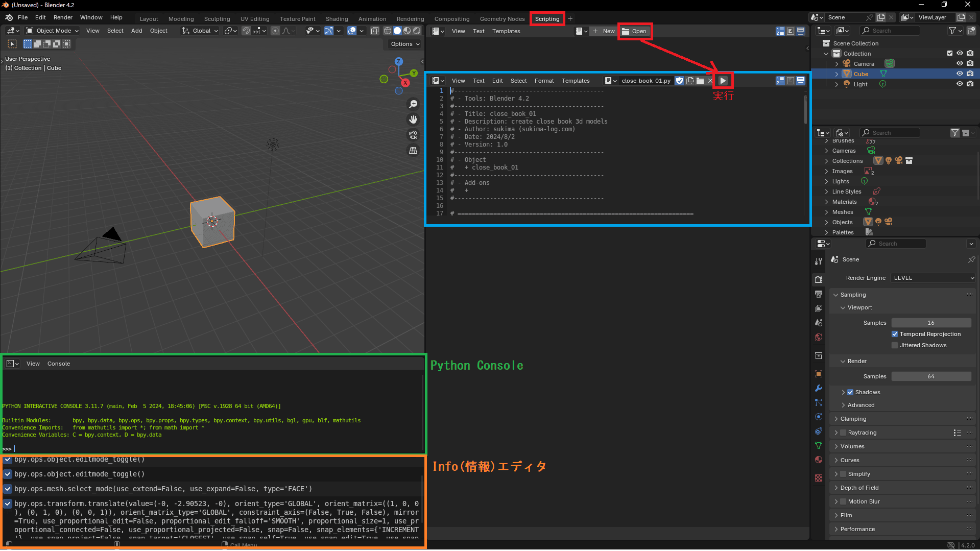Screen dimensions: 980x551
Task: Hide the Cube in the outliner
Action: tap(960, 74)
